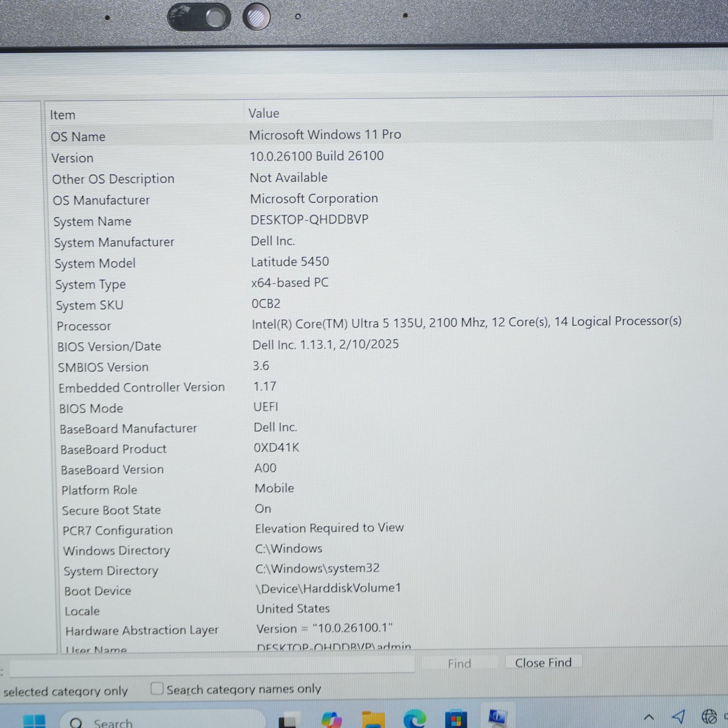The image size is (728, 728).
Task: Open the Copilot app from taskbar
Action: point(331,720)
